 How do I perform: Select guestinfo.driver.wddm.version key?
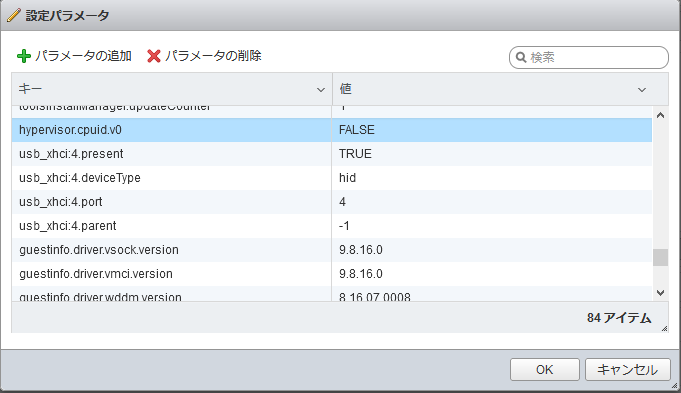click(100, 297)
